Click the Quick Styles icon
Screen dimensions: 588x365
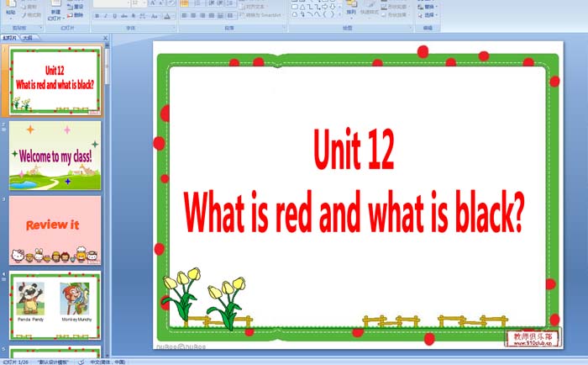click(x=370, y=3)
